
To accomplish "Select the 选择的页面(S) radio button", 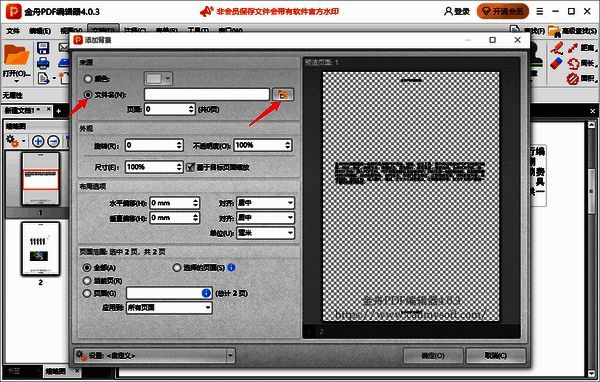I will point(176,268).
